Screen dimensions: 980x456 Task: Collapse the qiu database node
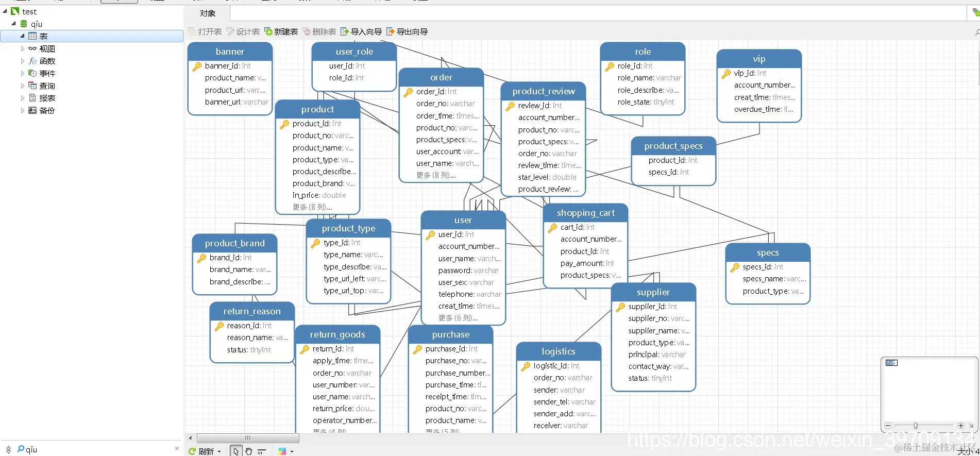point(14,24)
